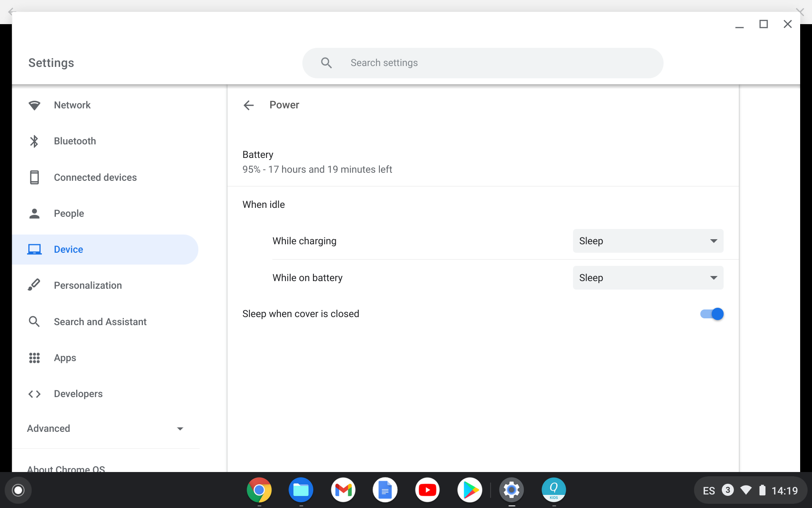Click the search magnifier icon in search bar

[326, 63]
